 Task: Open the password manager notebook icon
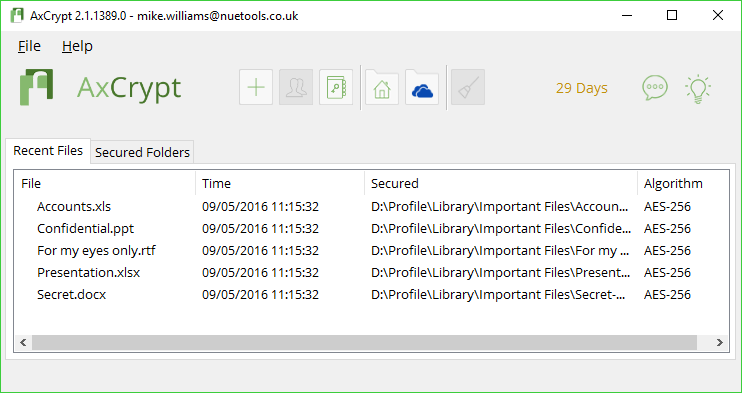(x=336, y=87)
